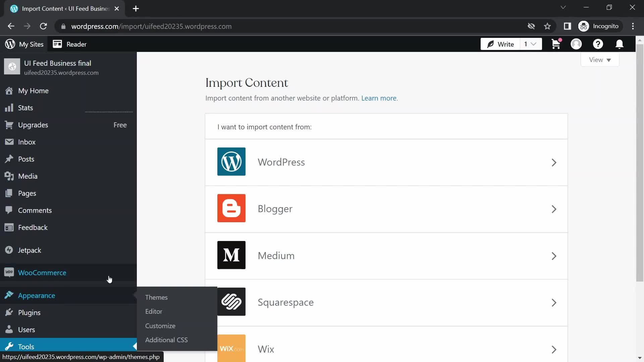The image size is (644, 362).
Task: Click the Reader icon in top navigation
Action: point(58,44)
